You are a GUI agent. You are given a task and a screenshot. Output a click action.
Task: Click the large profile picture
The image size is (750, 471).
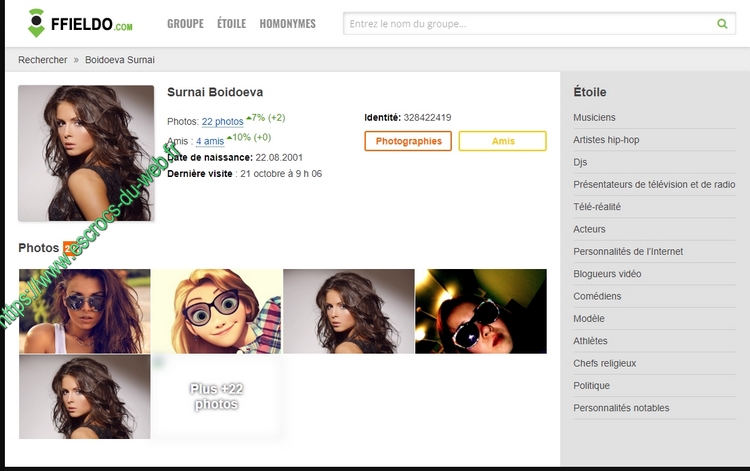pos(86,153)
